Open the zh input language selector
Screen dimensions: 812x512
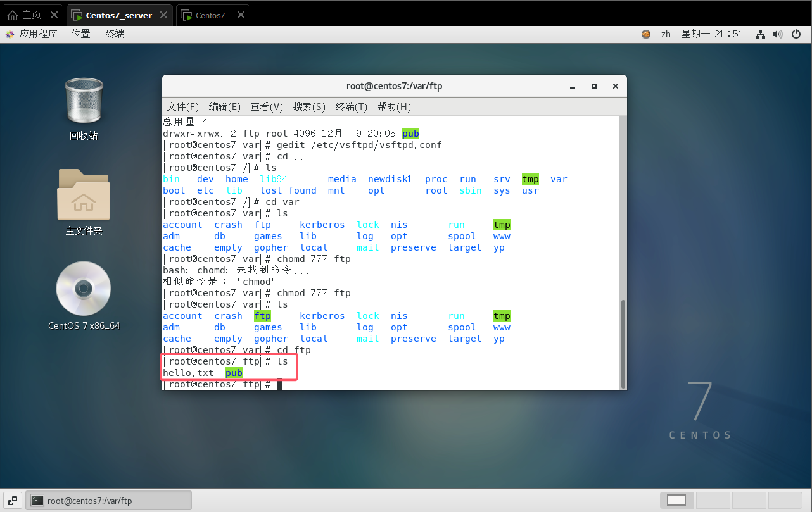point(666,34)
